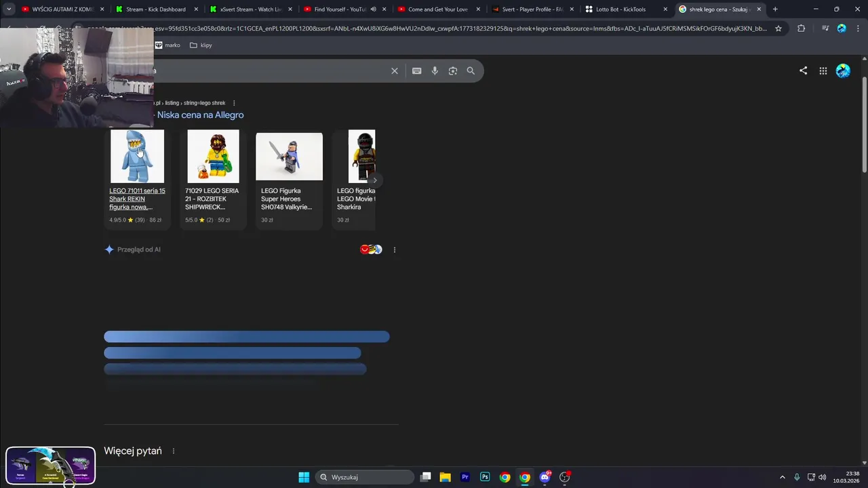Open the browser extensions puzzle icon

click(801, 28)
